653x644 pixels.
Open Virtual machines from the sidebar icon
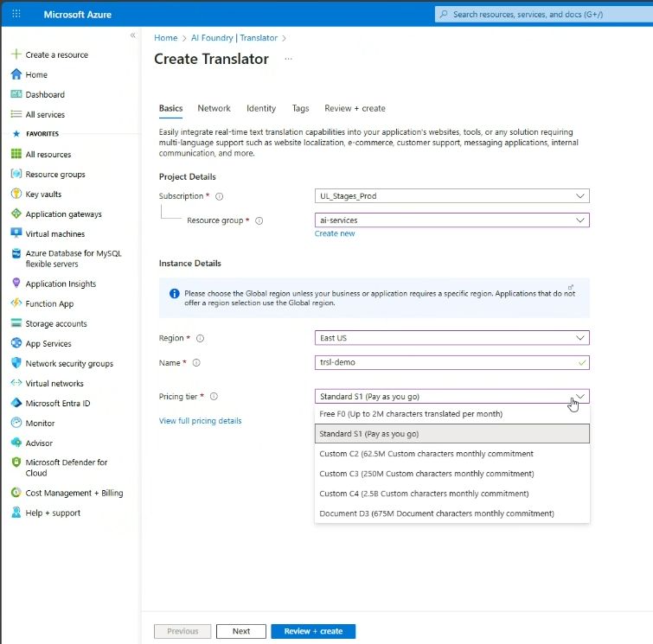[16, 234]
